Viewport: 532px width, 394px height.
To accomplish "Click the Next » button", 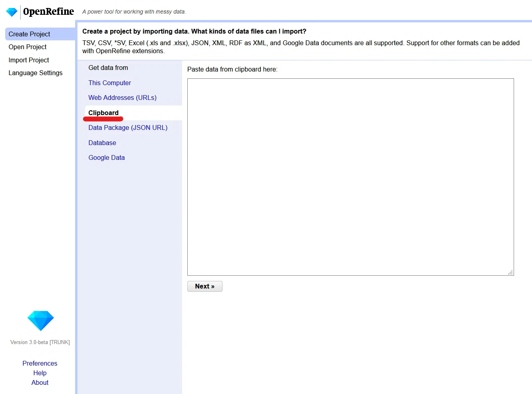I will coord(205,286).
